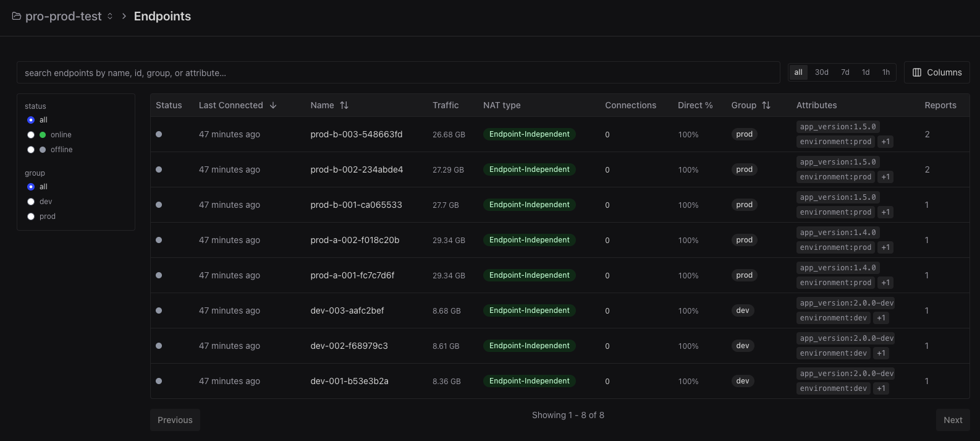
Task: Select the status 'all' radio button
Action: (31, 120)
